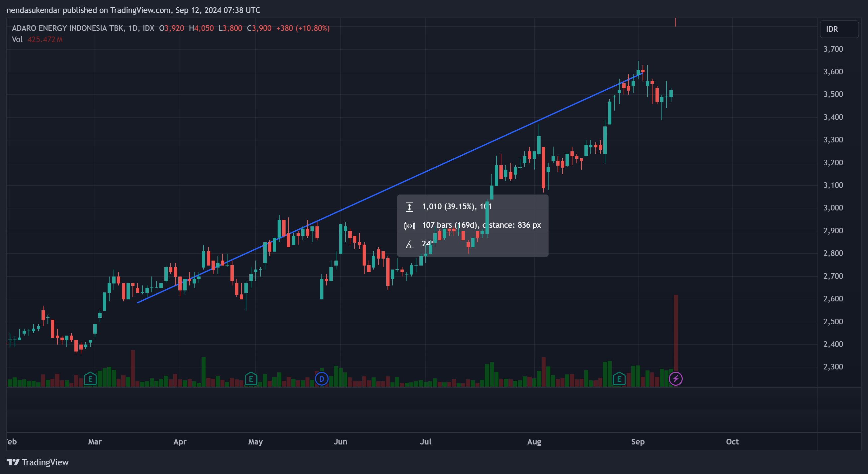Click the 2,800 price axis label
This screenshot has width=868, height=474.
833,253
